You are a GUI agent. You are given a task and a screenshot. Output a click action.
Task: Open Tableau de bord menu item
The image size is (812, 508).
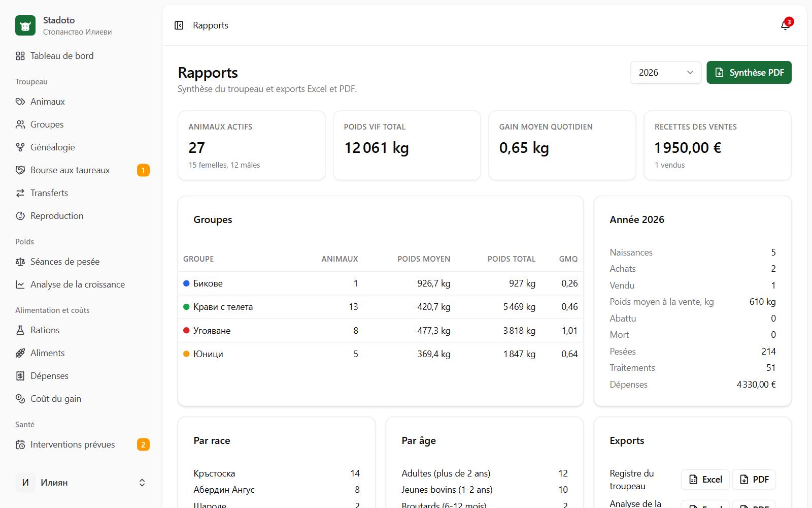click(x=81, y=56)
